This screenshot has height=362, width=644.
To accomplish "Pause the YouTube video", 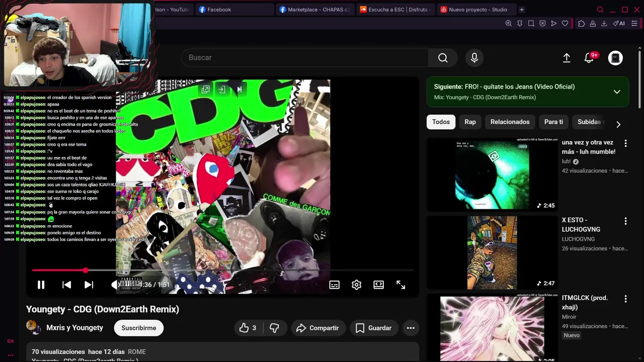I will pyautogui.click(x=41, y=285).
